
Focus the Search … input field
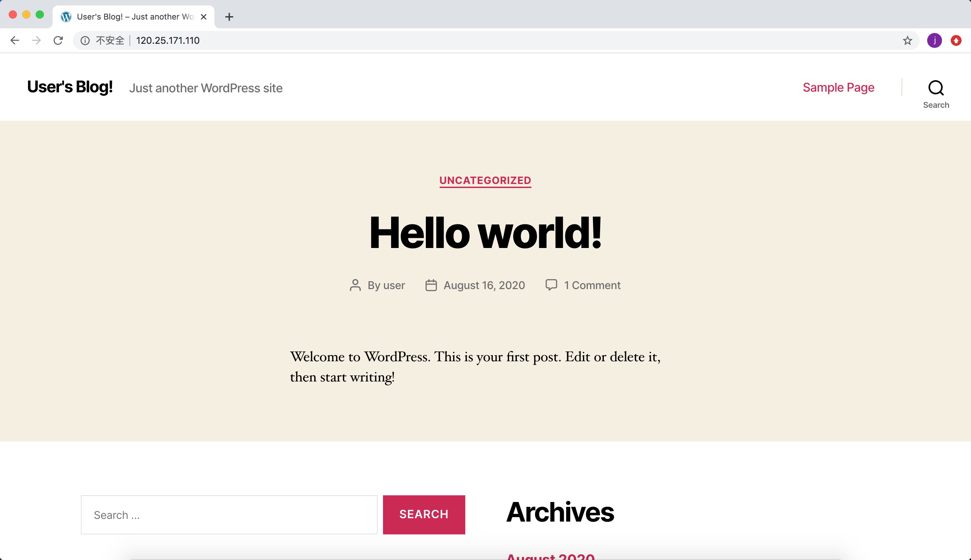tap(229, 515)
